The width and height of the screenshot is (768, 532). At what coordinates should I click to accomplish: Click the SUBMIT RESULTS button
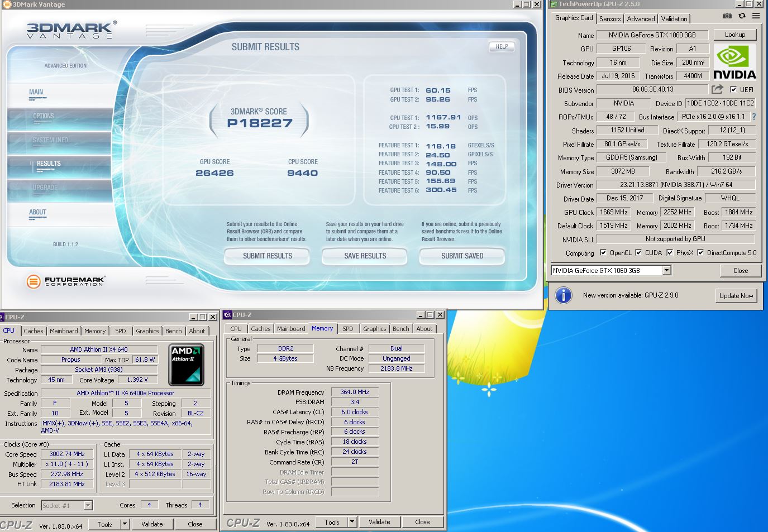pos(268,256)
